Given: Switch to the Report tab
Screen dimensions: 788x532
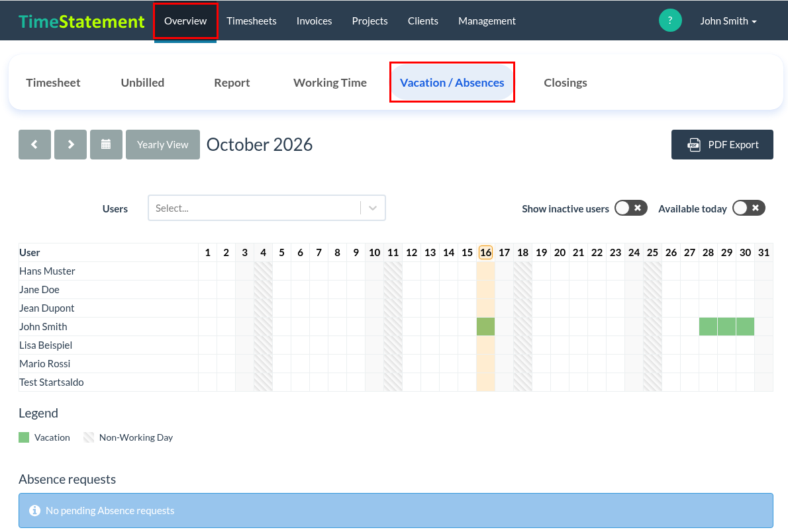Looking at the screenshot, I should point(232,83).
